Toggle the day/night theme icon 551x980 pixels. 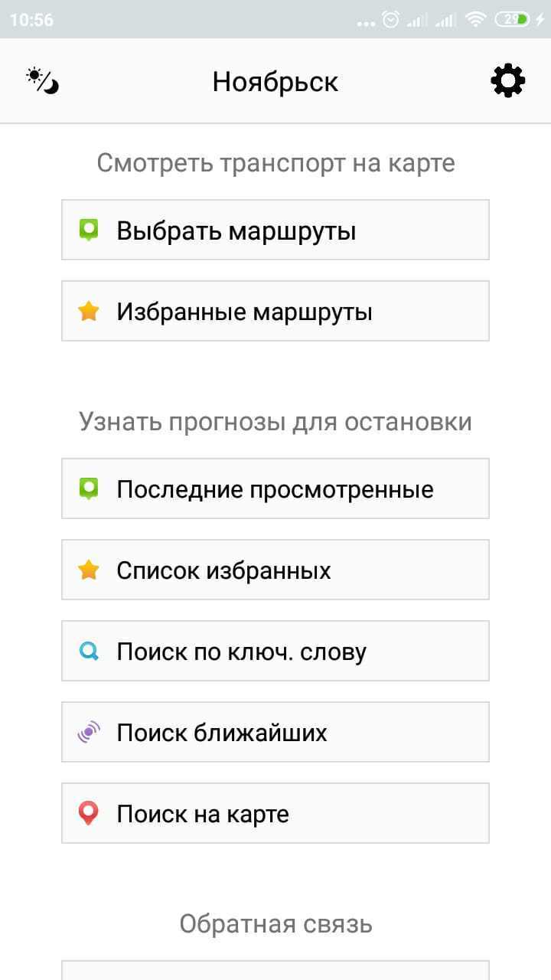click(x=40, y=80)
